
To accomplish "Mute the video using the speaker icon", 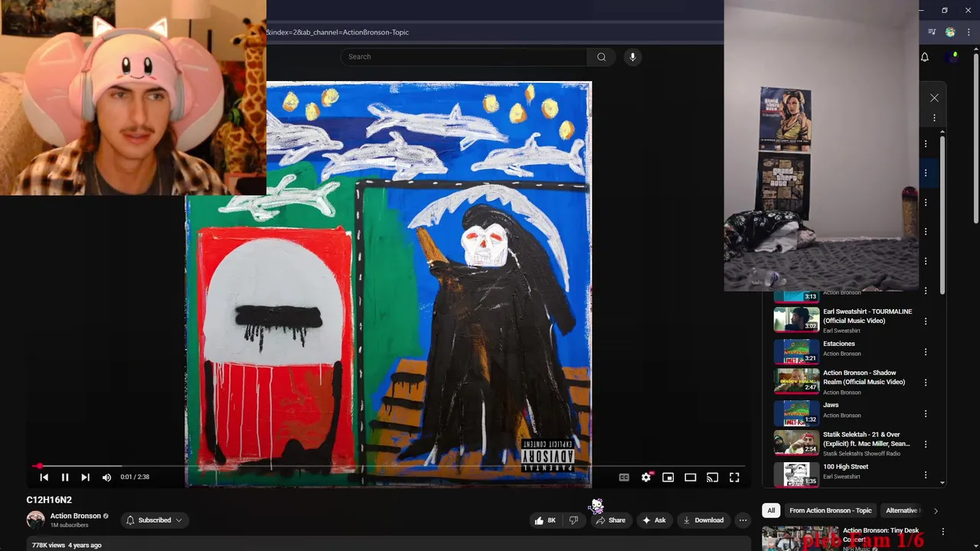I will click(106, 477).
